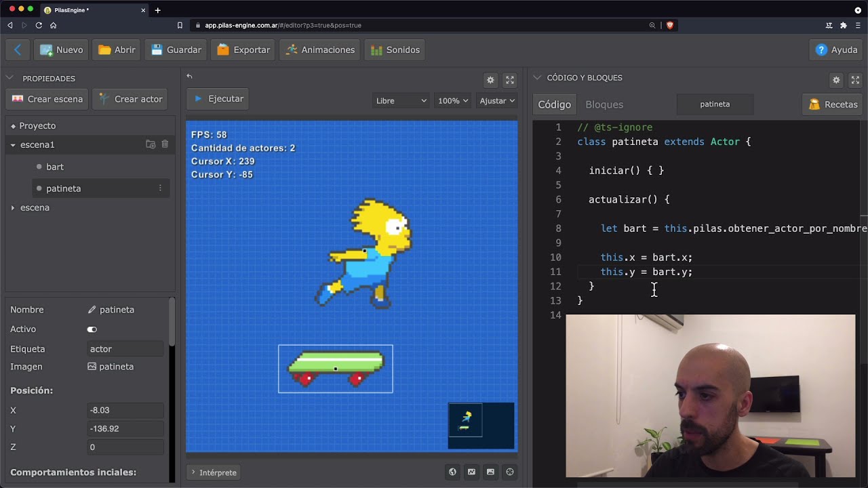Delete escena1 with the trash icon
Viewport: 868px width, 488px height.
165,144
